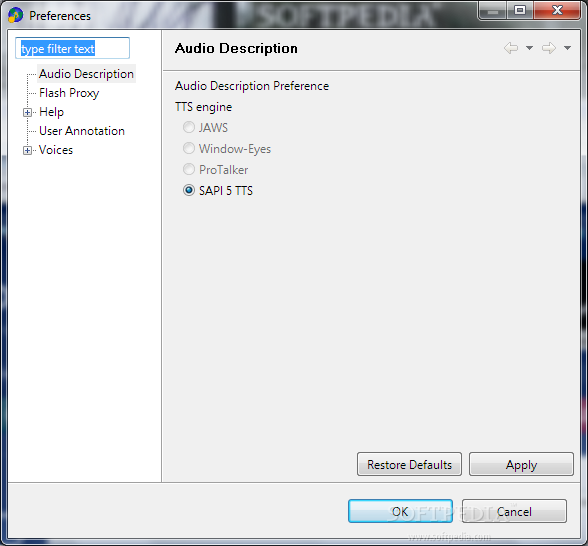Open the Help preference page
588x546 pixels.
click(51, 112)
